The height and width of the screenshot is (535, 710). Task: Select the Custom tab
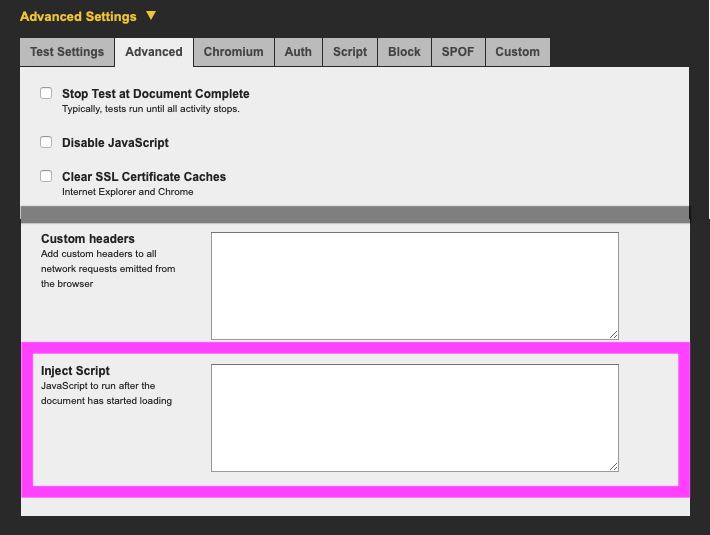[x=517, y=52]
